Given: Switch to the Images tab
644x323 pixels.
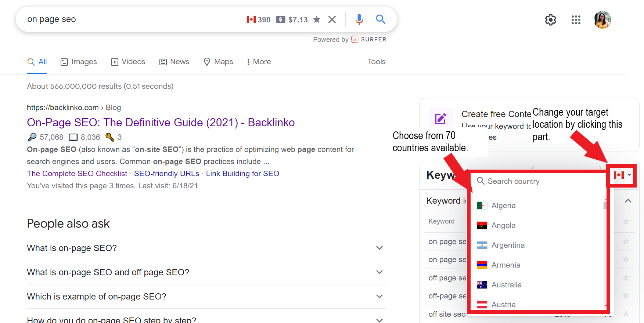Looking at the screenshot, I should point(79,62).
